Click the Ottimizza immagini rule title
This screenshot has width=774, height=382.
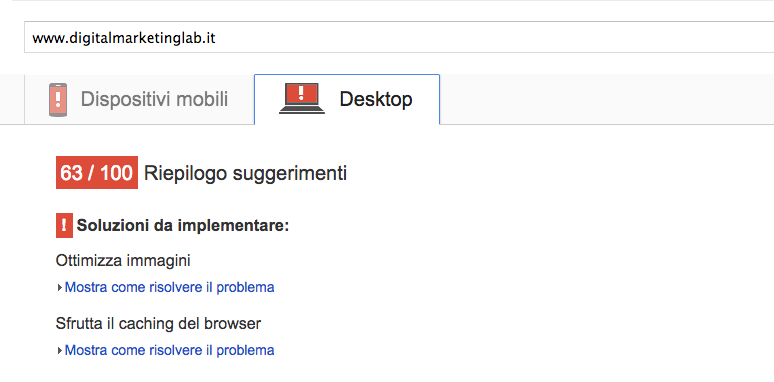point(123,261)
